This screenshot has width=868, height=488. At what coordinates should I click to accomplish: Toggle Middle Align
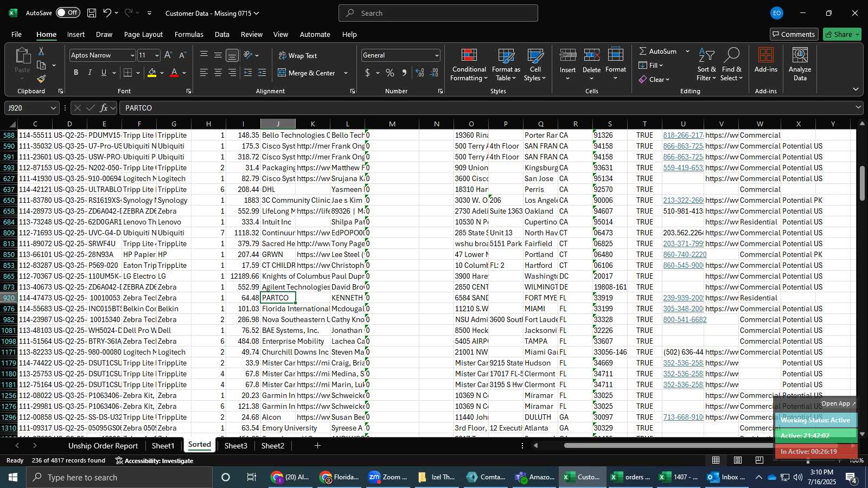tap(218, 55)
